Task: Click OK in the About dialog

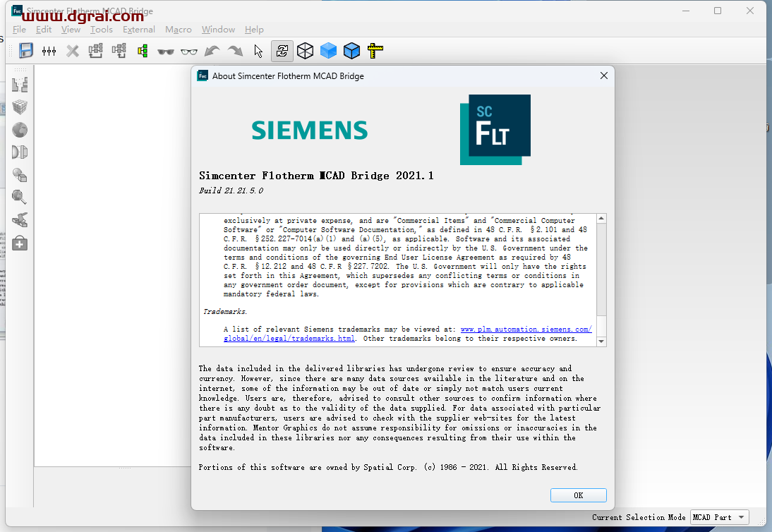Action: point(579,495)
